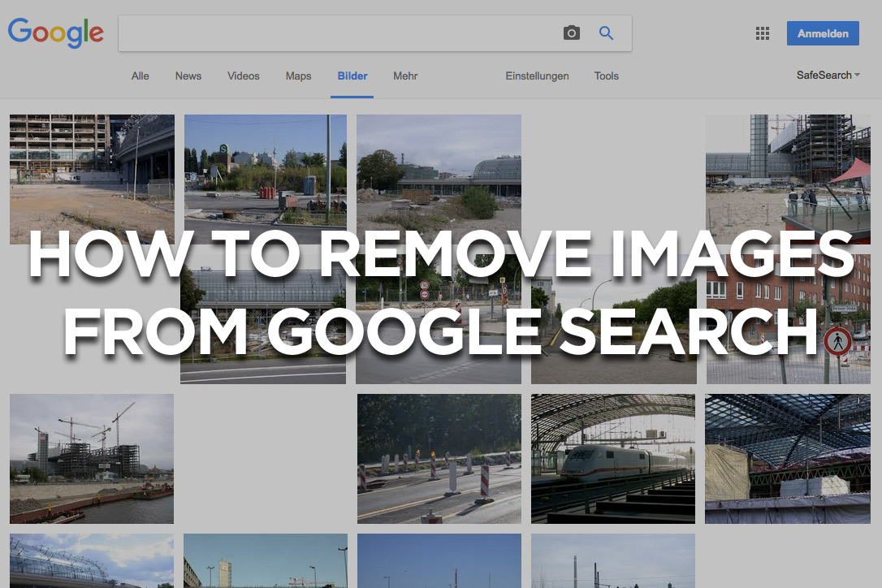This screenshot has height=588, width=882.
Task: Switch to the Maps tab
Action: pyautogui.click(x=297, y=76)
